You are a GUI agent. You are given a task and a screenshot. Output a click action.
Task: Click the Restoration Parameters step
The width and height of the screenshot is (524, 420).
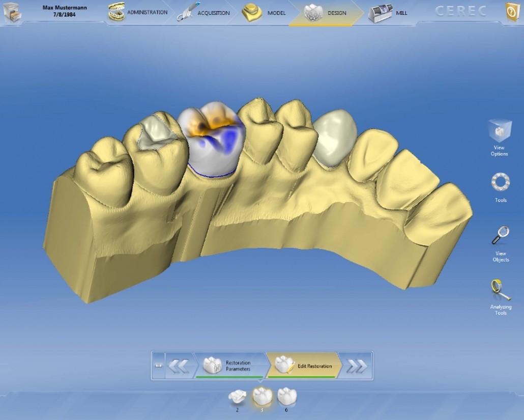tap(230, 366)
